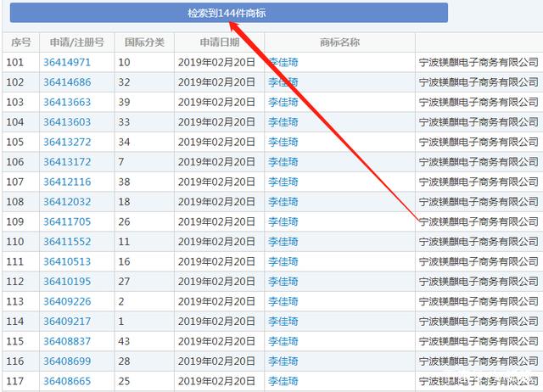Select serial number cell 106
The image size is (543, 392).
click(15, 162)
